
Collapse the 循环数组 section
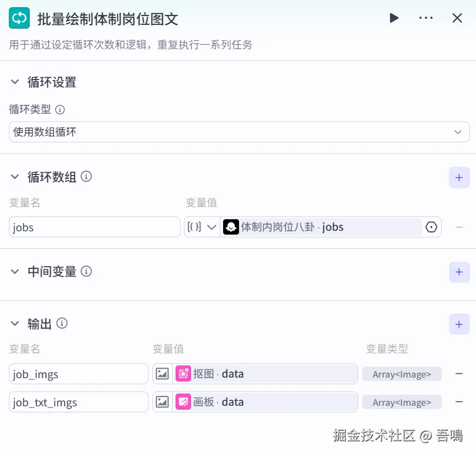coord(15,177)
